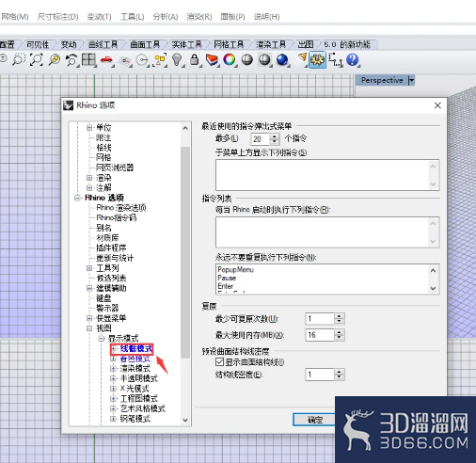Click the 最大使用内存 spinner arrows
The image size is (476, 463).
339,335
